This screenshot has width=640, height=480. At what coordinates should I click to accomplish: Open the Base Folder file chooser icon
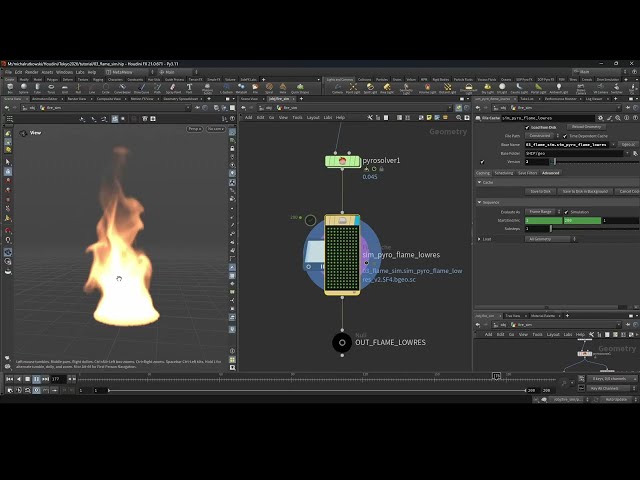point(635,153)
